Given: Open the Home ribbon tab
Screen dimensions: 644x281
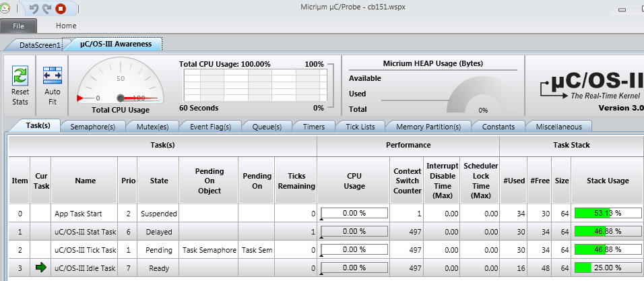Looking at the screenshot, I should (x=66, y=26).
